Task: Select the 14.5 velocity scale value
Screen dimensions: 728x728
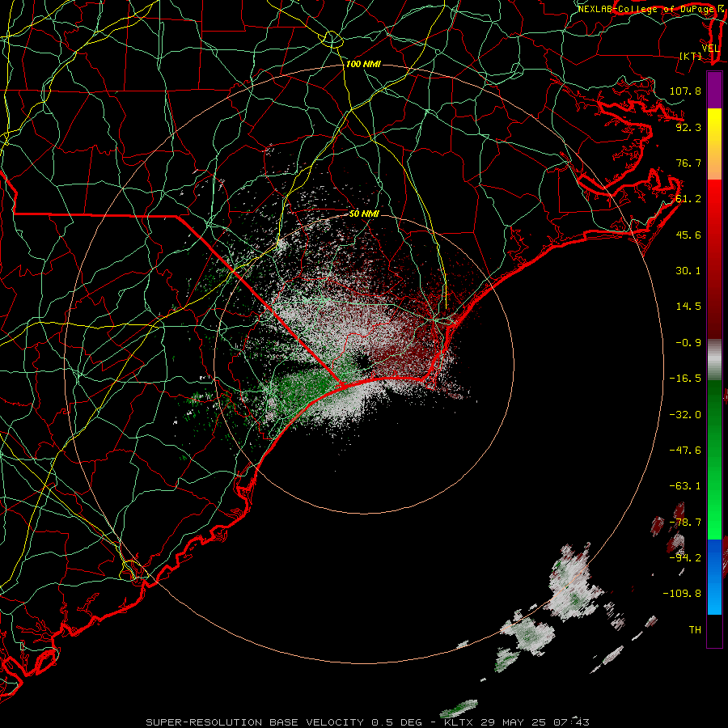Action: click(x=688, y=307)
